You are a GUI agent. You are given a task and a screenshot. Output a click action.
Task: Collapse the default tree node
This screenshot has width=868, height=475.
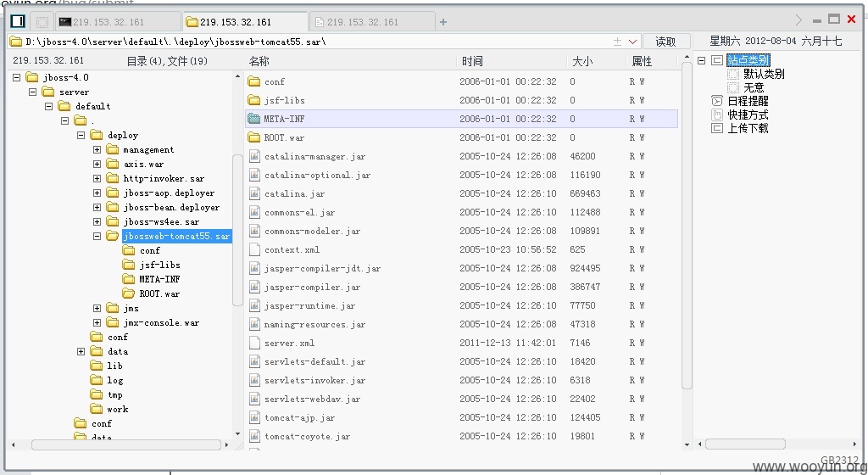48,106
